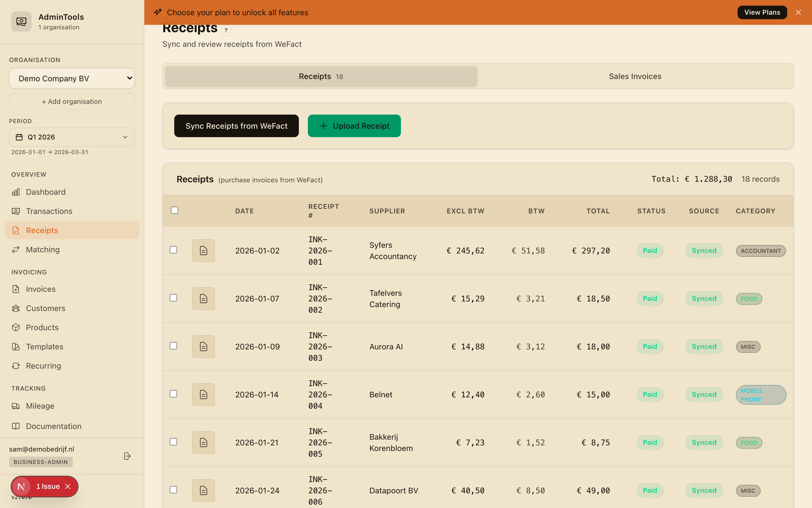
Task: Click the View Plans button
Action: (x=762, y=12)
